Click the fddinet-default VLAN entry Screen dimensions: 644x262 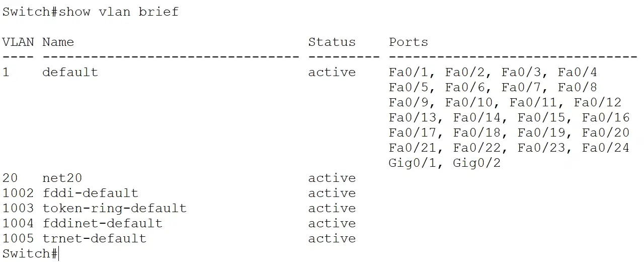pyautogui.click(x=102, y=223)
